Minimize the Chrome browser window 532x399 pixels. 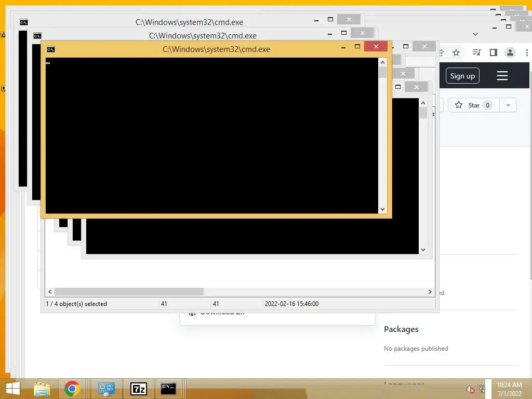click(x=495, y=27)
